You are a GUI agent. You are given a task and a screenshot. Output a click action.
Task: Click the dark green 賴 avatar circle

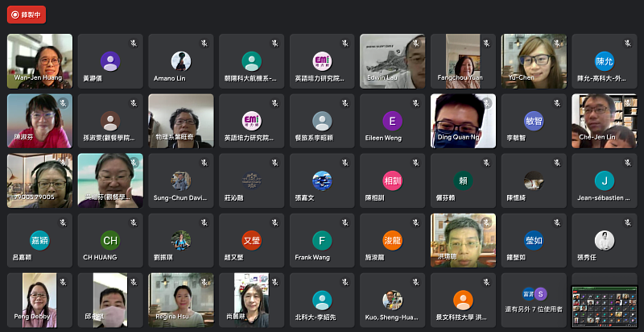tap(464, 181)
